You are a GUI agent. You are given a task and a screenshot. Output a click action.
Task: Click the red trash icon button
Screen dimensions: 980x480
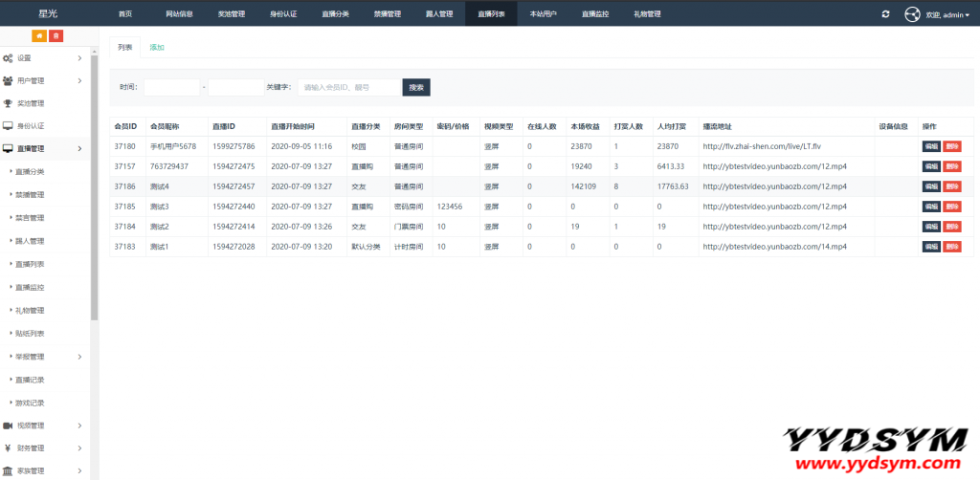(x=56, y=35)
